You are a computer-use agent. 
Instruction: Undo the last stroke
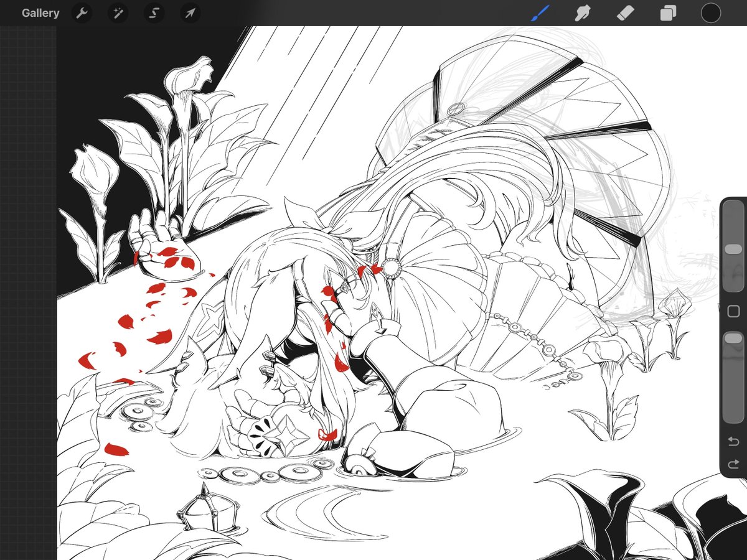(x=734, y=442)
